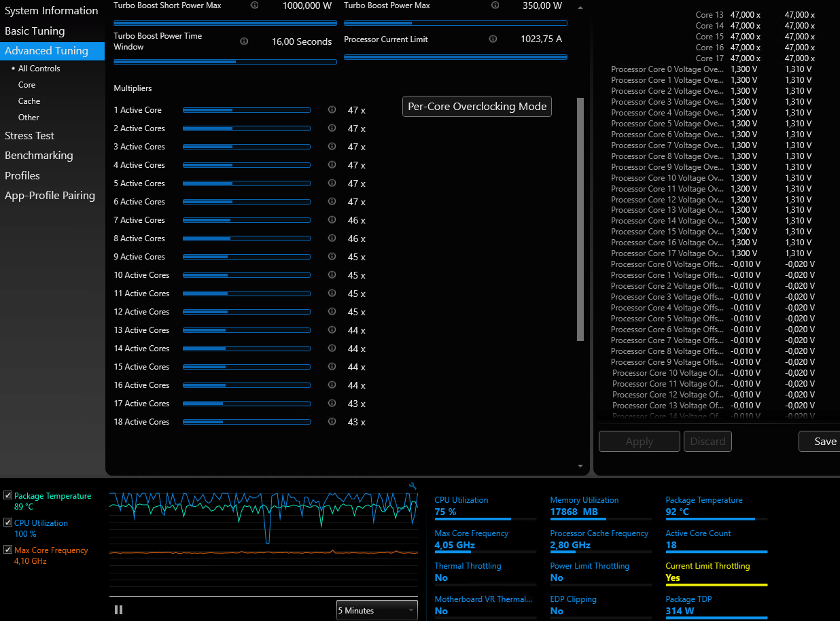840x621 pixels.
Task: Click the info icon for 14 Active Cores
Action: coord(332,348)
